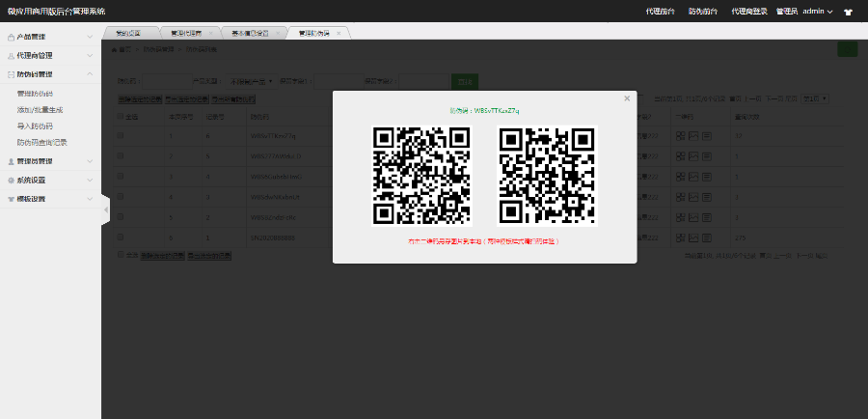Viewport: 868px width, 419px height.
Task: Click 删除选定的记录 button above the table
Action: [x=140, y=99]
